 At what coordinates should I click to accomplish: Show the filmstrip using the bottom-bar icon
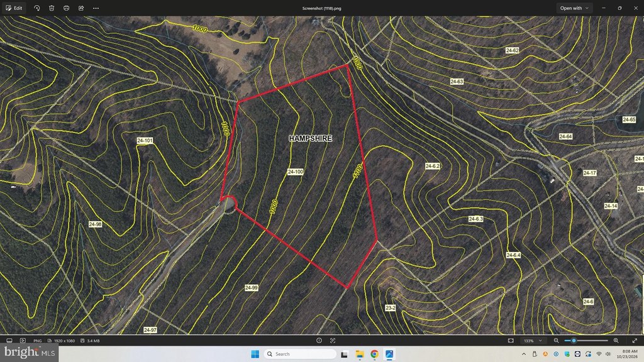pyautogui.click(x=9, y=341)
